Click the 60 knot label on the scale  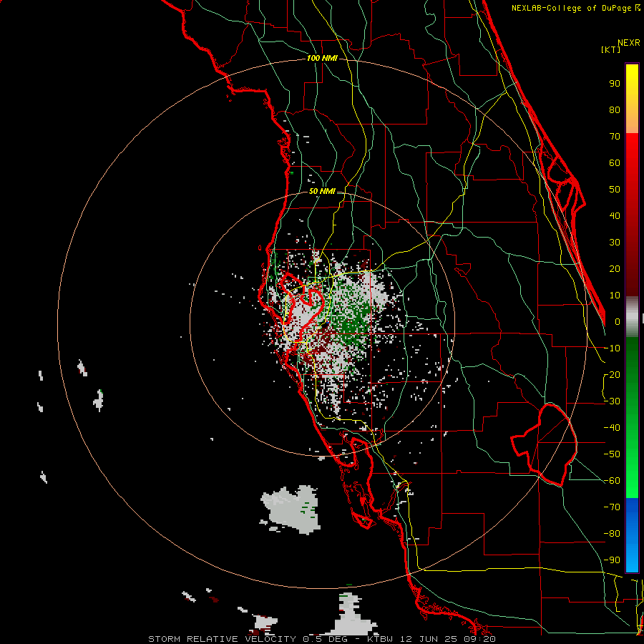[x=615, y=163]
